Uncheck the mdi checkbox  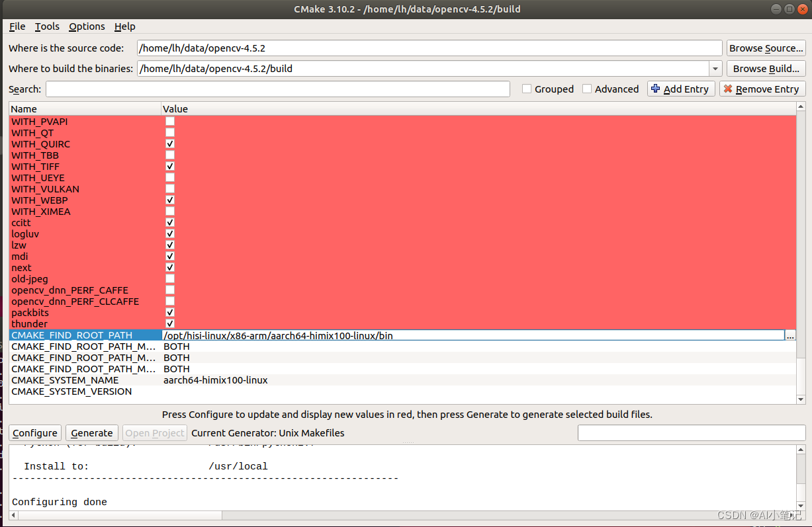pyautogui.click(x=170, y=257)
